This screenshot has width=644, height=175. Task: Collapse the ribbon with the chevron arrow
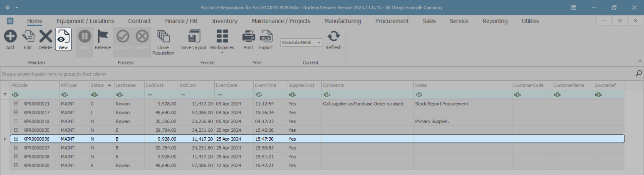[x=640, y=61]
